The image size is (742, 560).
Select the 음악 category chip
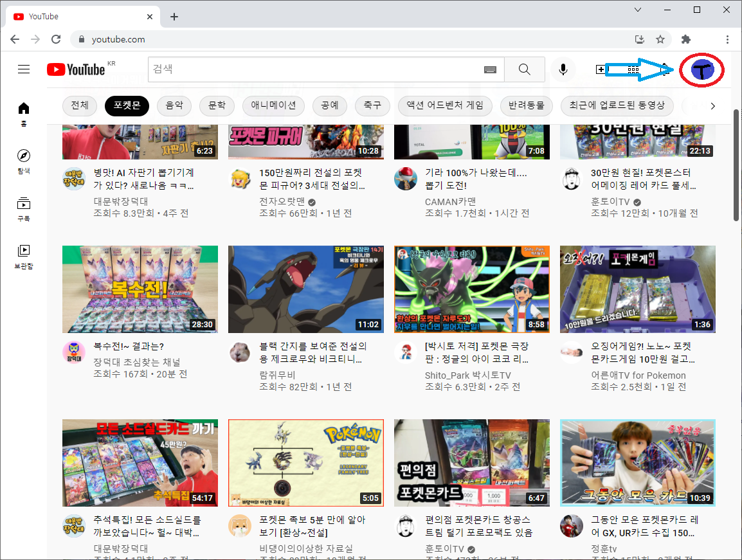[174, 105]
